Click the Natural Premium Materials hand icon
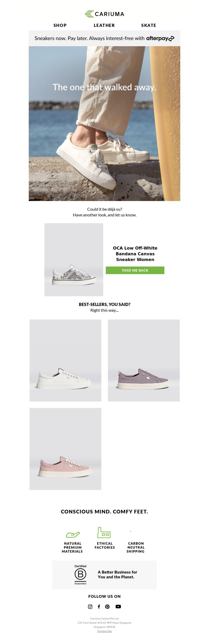 click(x=73, y=535)
